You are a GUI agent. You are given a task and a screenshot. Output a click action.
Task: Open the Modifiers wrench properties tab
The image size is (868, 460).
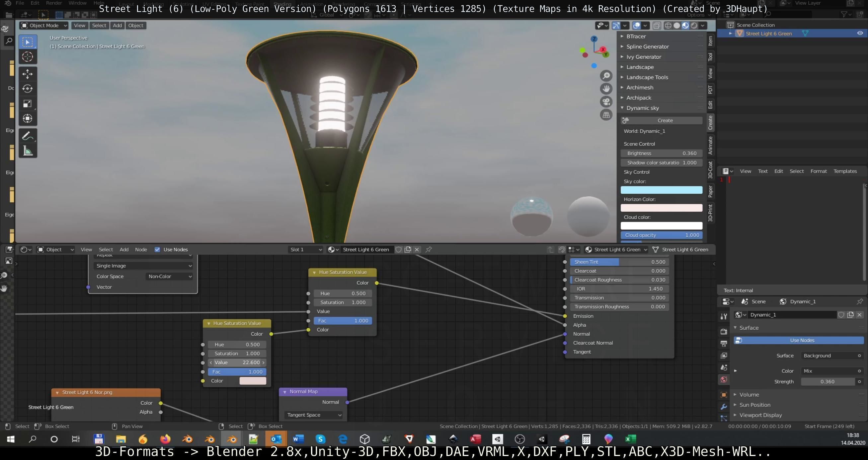(x=724, y=407)
